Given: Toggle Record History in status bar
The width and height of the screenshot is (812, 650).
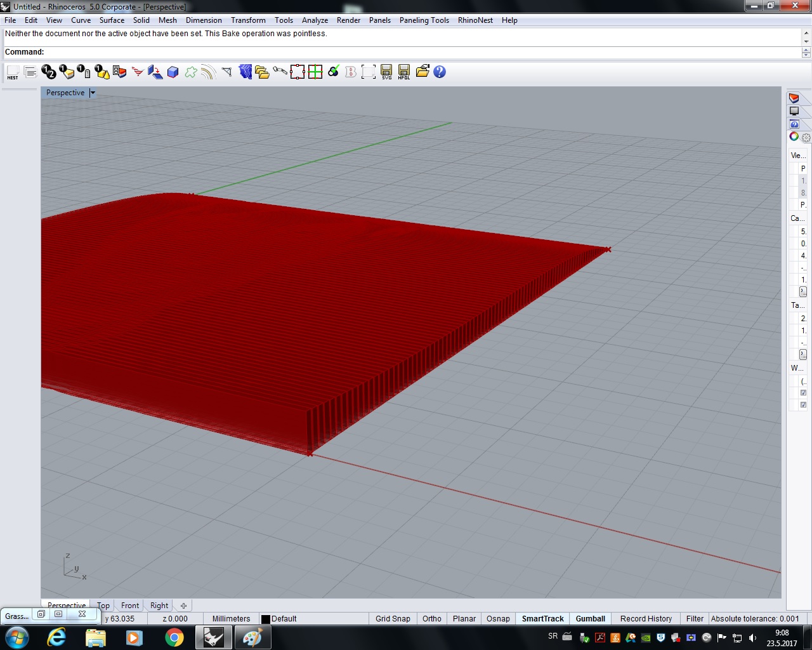Looking at the screenshot, I should [646, 619].
